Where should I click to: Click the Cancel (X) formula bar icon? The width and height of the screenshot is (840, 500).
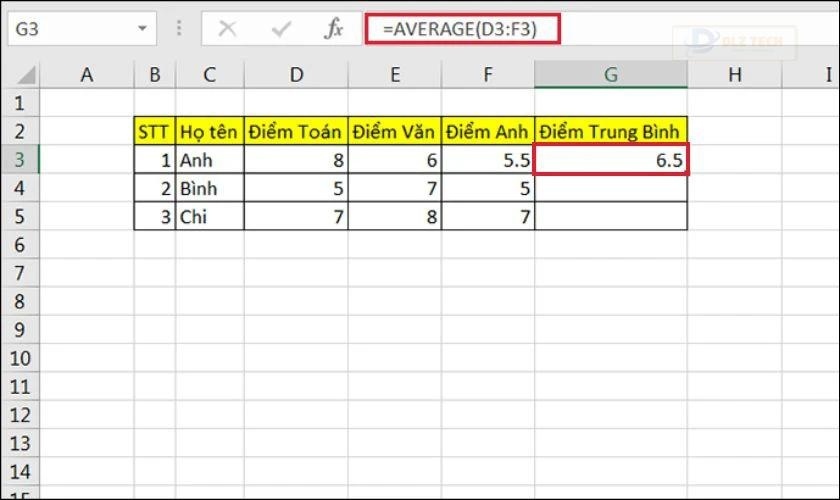coord(227,29)
